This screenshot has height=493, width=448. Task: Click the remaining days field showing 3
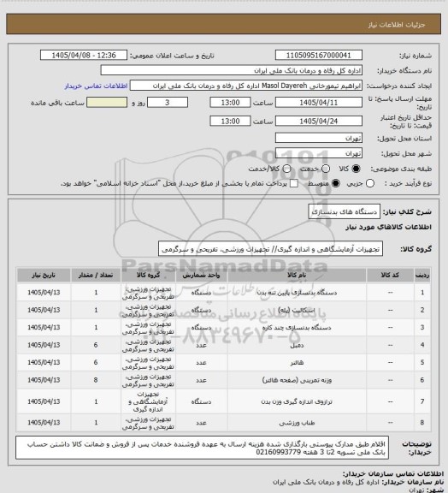pyautogui.click(x=168, y=103)
